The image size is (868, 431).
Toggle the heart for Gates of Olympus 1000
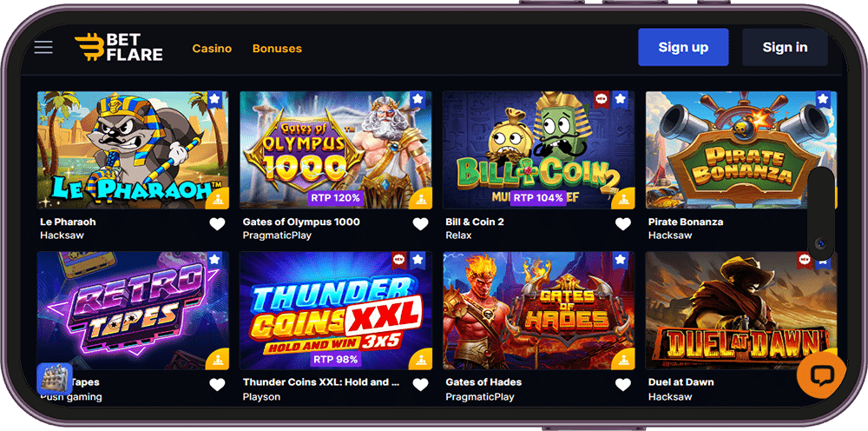click(421, 224)
